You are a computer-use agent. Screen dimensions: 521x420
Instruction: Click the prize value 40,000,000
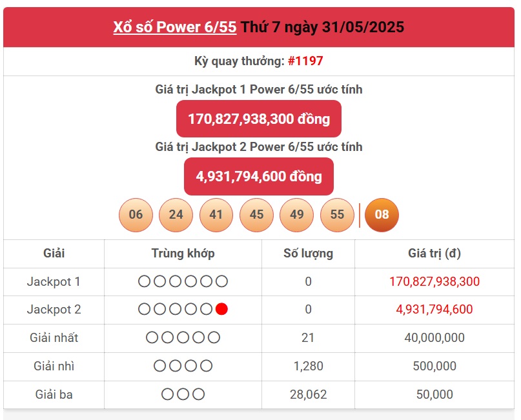434,337
